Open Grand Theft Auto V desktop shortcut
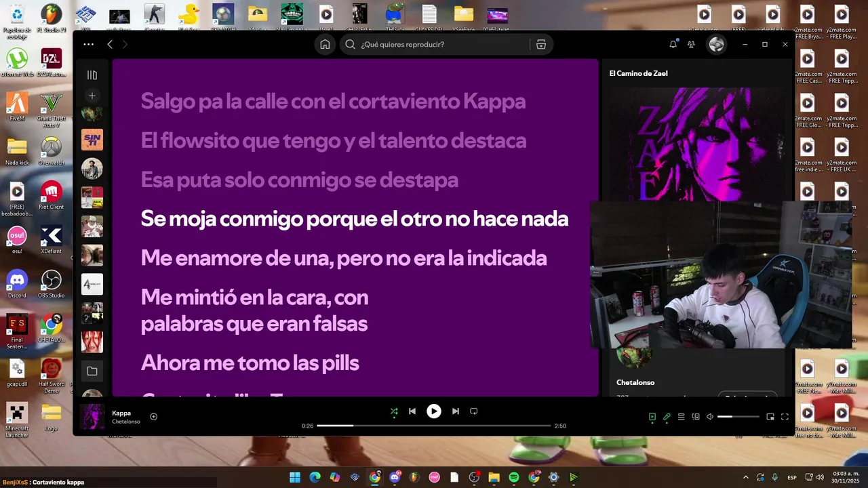The image size is (868, 488). pos(52,110)
